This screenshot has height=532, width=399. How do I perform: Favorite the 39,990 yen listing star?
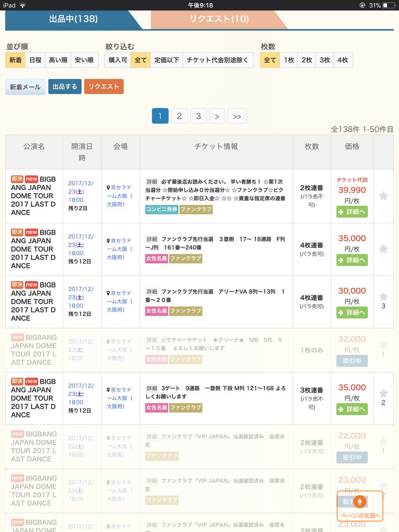click(383, 196)
